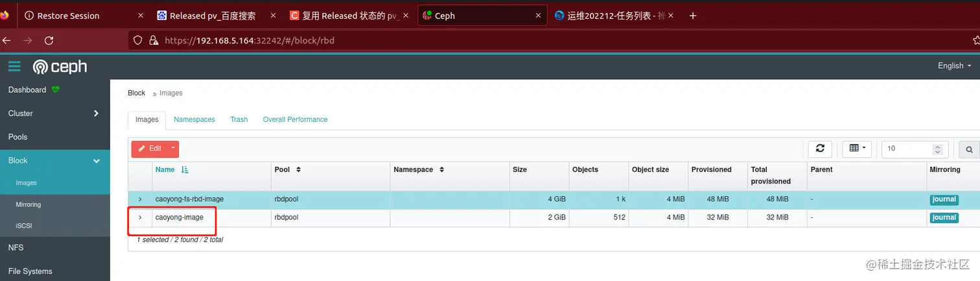The height and width of the screenshot is (281, 980).
Task: Switch to the Released pv_百度搜索 tab
Action: tap(217, 16)
